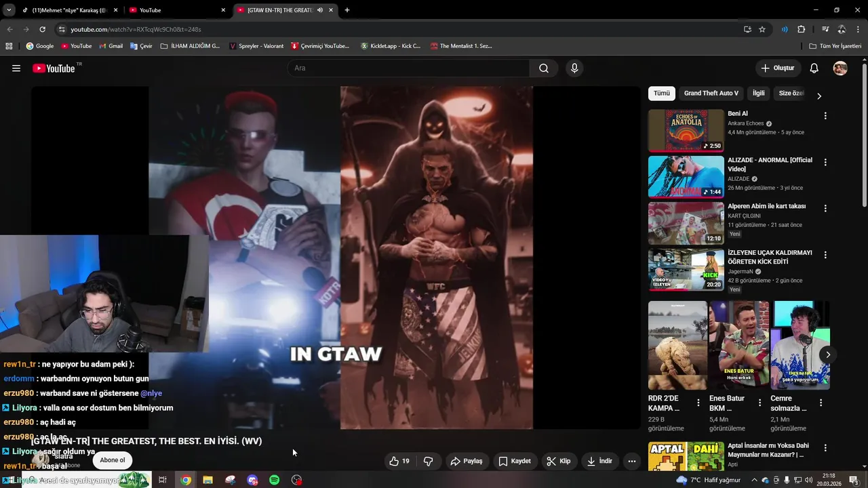Select the Tümü filter chip
The width and height of the screenshot is (868, 488).
[662, 94]
